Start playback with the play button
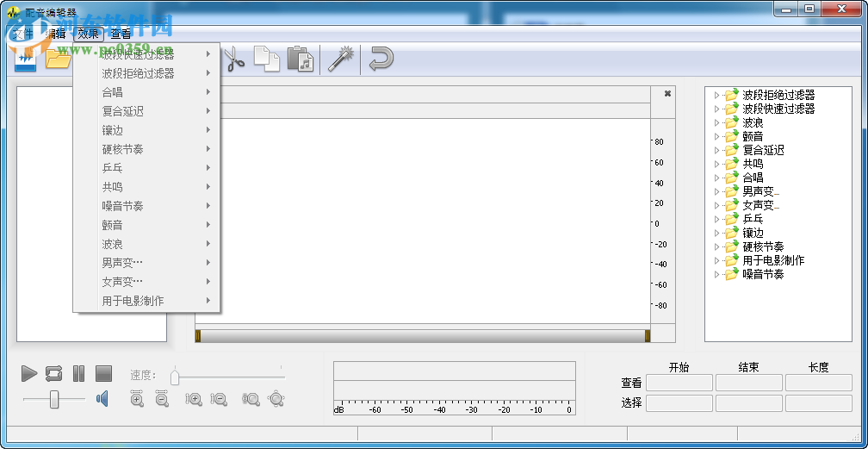 29,374
